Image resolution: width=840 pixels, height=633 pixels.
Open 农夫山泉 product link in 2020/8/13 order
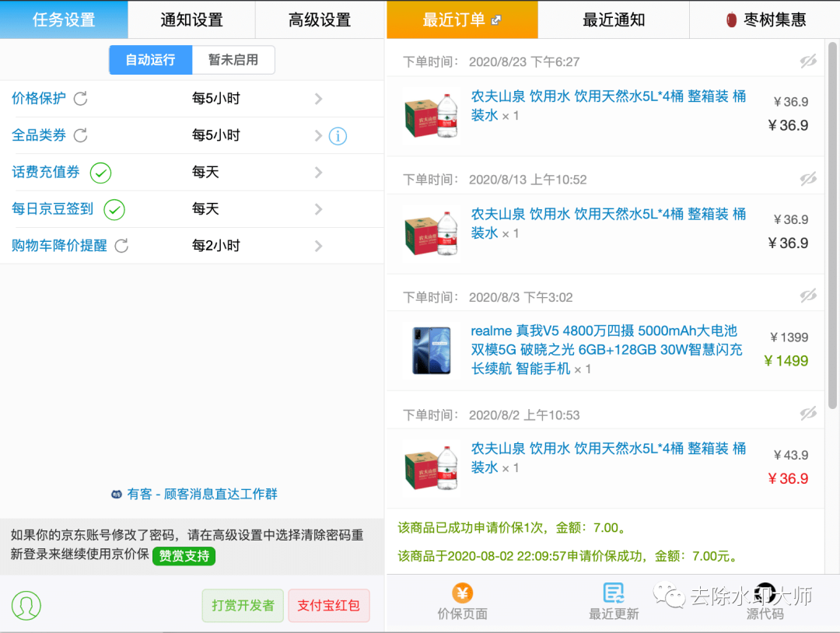tap(608, 223)
